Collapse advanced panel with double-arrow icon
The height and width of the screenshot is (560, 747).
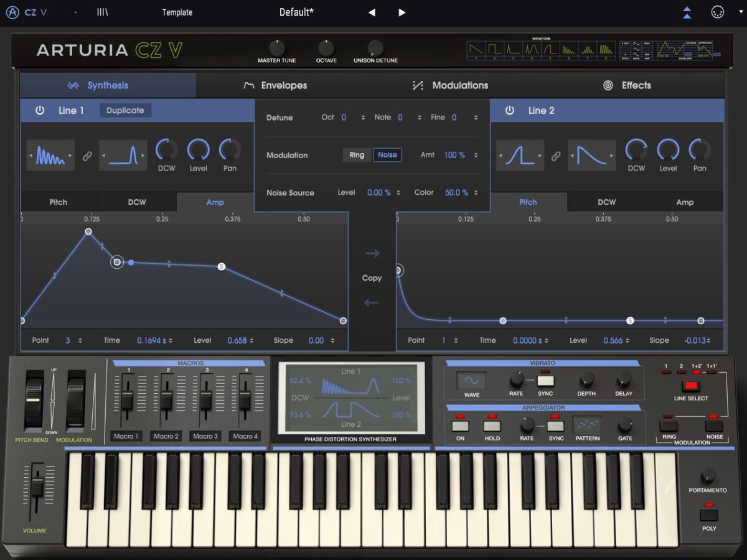(687, 12)
